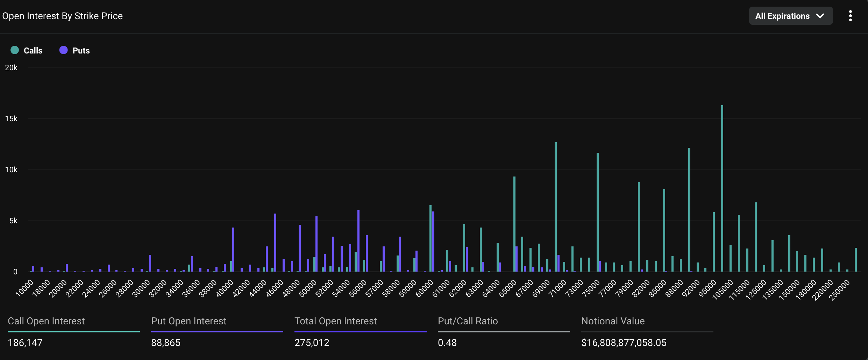Screen dimensions: 868x360
Task: Click the purple Puts legend dot
Action: tap(63, 50)
